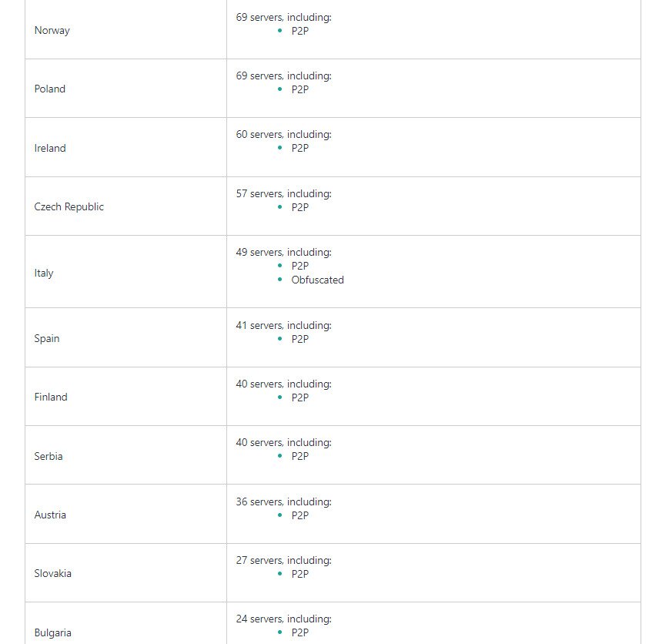The height and width of the screenshot is (644, 659).
Task: Click "49 servers, including:" text
Action: (283, 252)
